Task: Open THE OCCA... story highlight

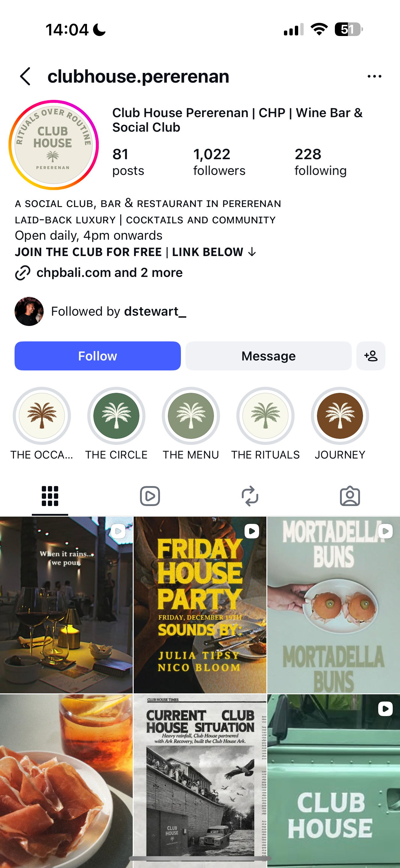Action: point(42,416)
